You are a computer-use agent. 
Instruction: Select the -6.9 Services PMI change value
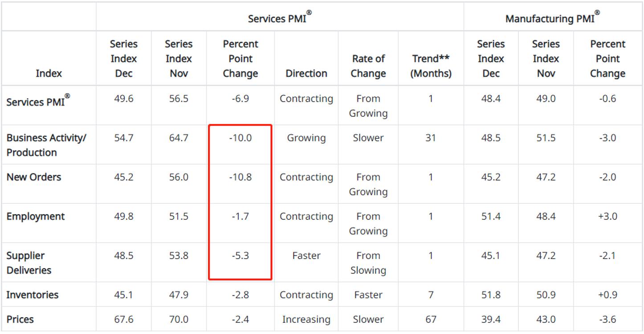tap(240, 99)
